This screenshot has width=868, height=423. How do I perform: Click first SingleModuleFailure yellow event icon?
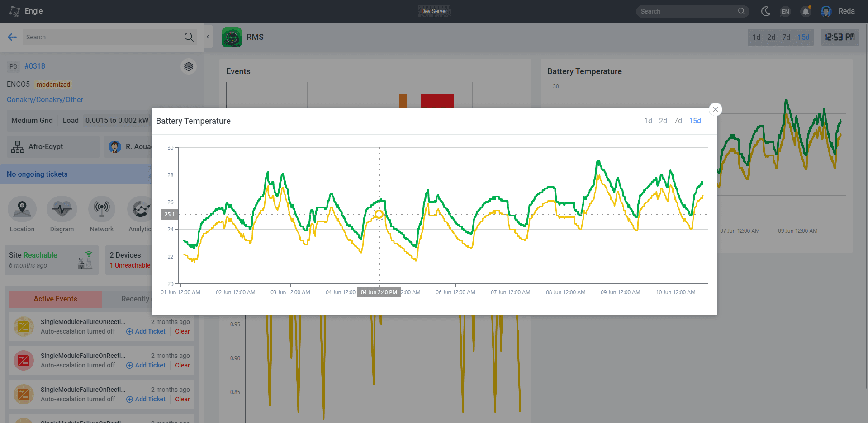click(24, 326)
